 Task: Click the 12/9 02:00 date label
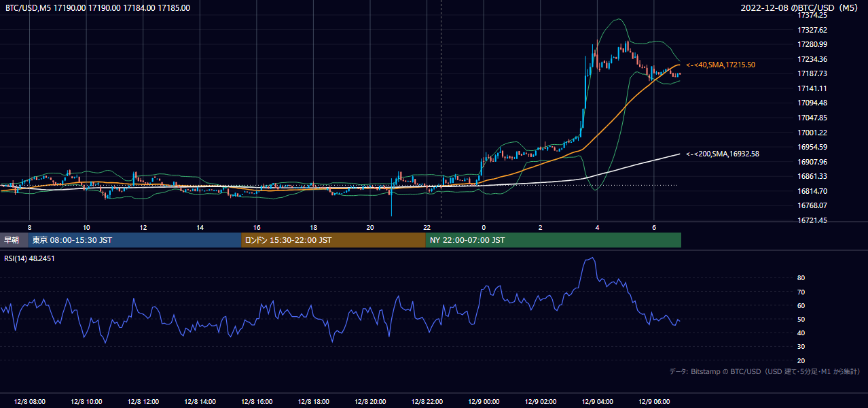(x=540, y=402)
